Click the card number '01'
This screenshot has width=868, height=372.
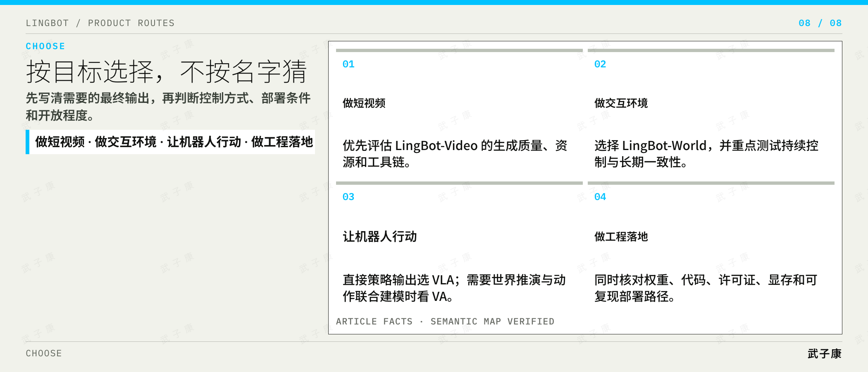coord(348,64)
